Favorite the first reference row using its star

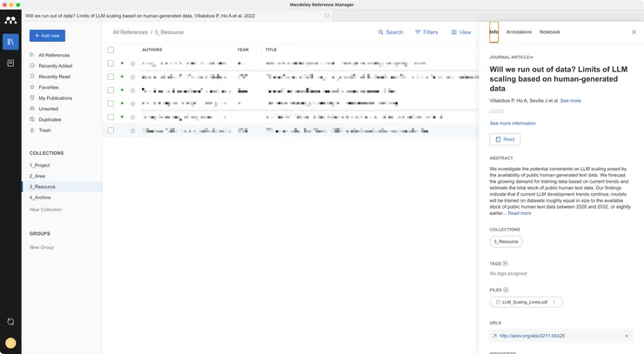coord(132,63)
